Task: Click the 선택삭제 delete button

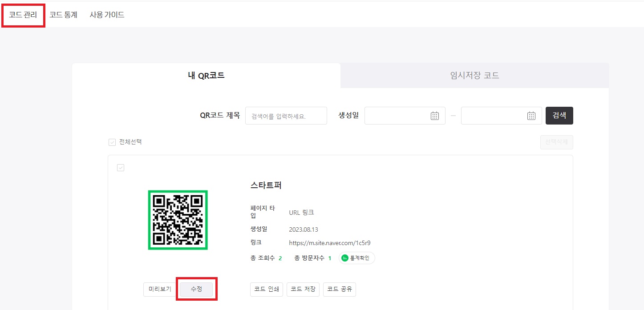Action: pos(556,142)
